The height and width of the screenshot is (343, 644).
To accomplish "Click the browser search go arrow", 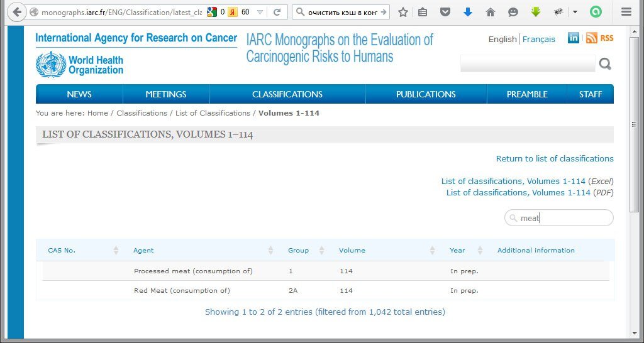I will [384, 13].
